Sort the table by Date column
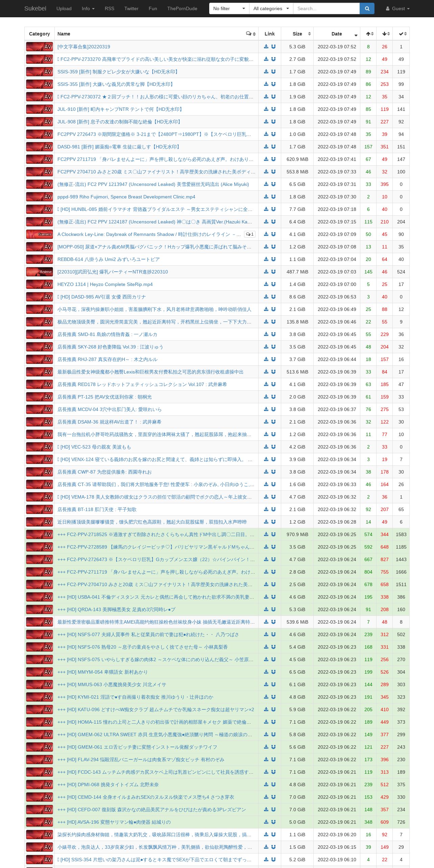Screen dimensions: 434x868 pyautogui.click(x=337, y=34)
